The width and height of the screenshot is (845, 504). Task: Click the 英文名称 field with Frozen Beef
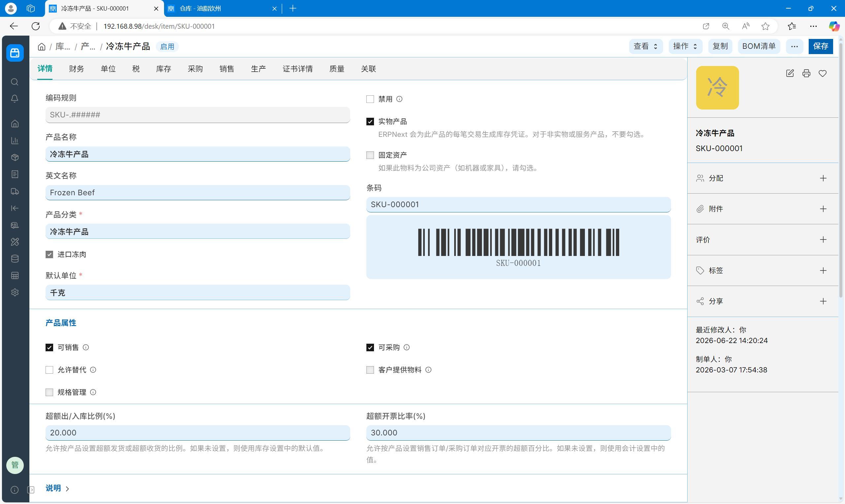pos(198,193)
